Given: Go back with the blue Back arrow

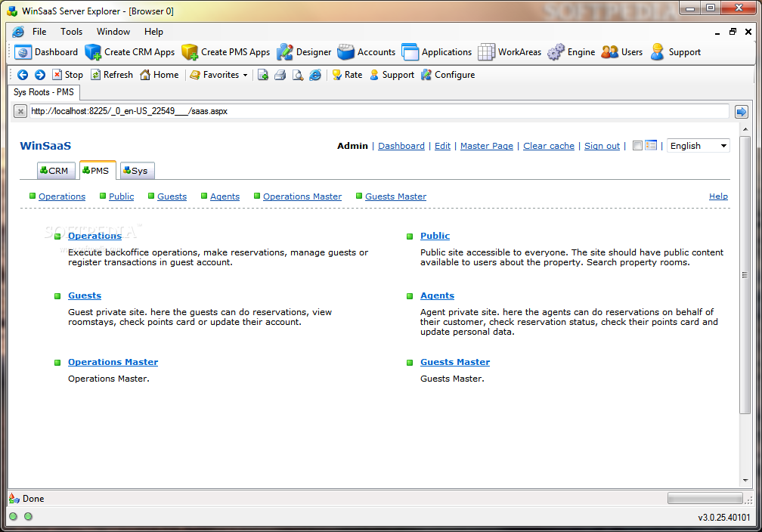Looking at the screenshot, I should point(23,75).
